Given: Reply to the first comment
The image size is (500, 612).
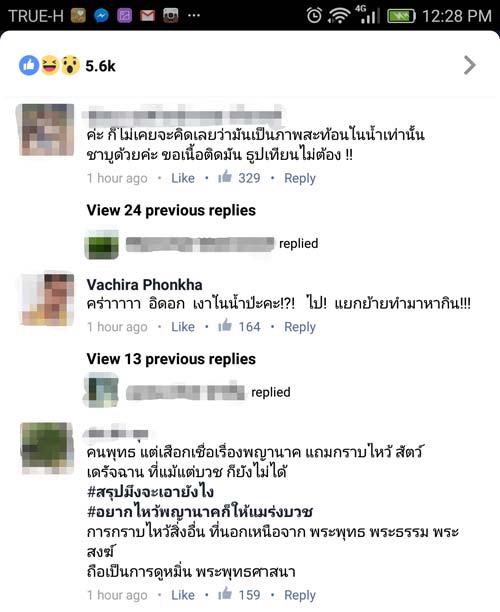Looking at the screenshot, I should [300, 178].
